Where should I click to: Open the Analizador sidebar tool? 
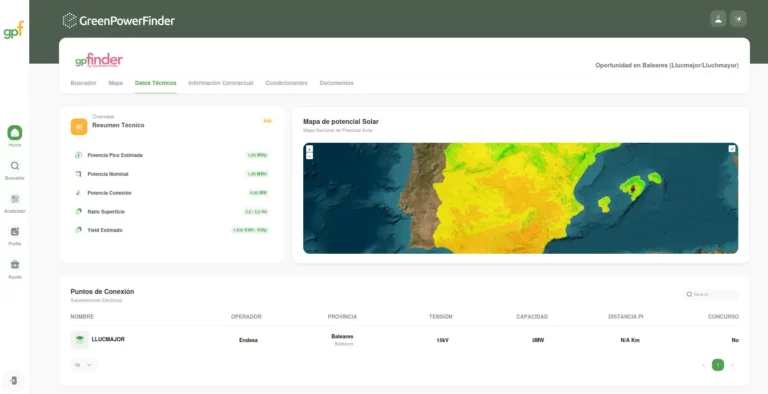pyautogui.click(x=15, y=199)
